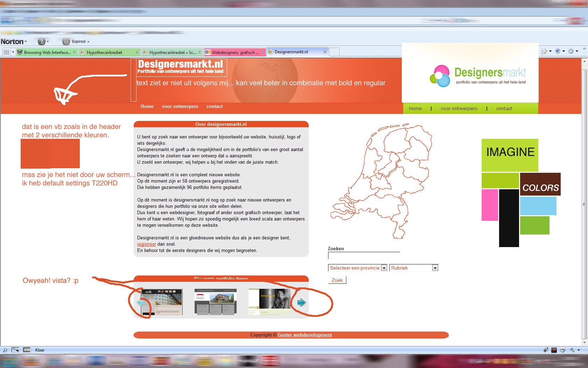The height and width of the screenshot is (368, 588).
Task: Open the Safety shield dropdown arrow
Action: point(563,51)
